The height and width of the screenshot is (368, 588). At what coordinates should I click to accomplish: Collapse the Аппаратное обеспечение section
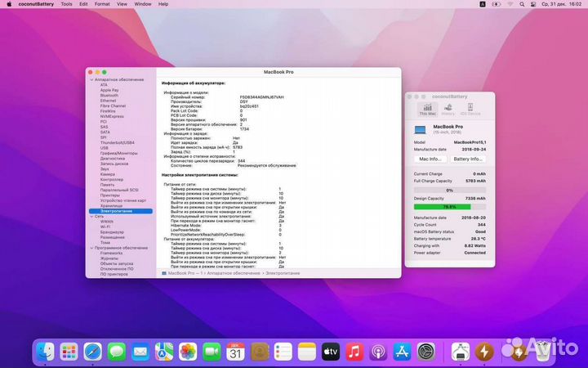point(91,80)
